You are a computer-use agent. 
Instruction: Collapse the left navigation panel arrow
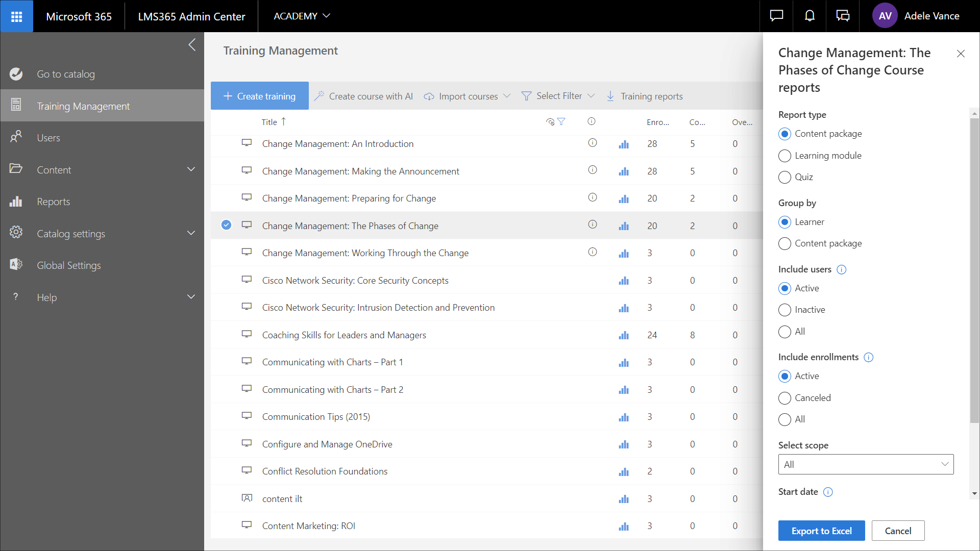pos(192,45)
